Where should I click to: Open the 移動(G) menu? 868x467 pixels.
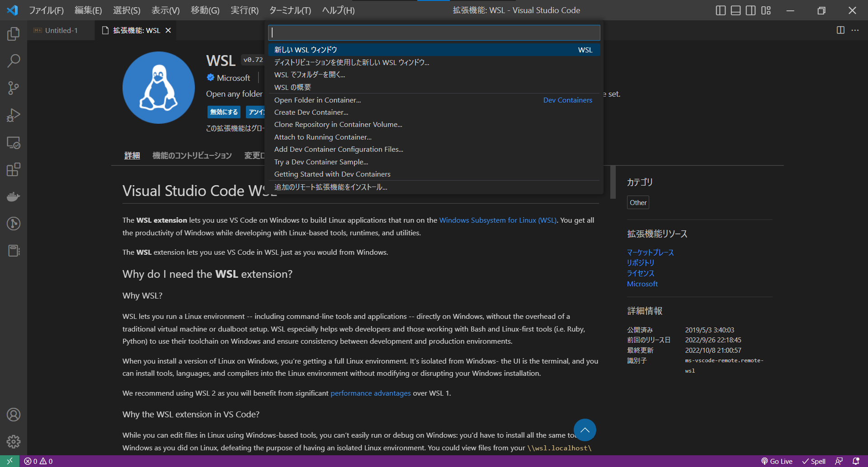[x=205, y=10]
